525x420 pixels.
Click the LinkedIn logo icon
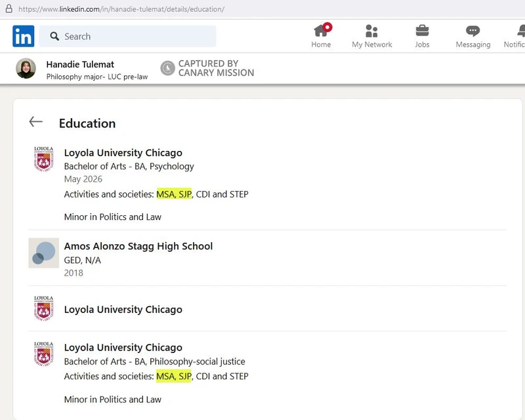[24, 36]
